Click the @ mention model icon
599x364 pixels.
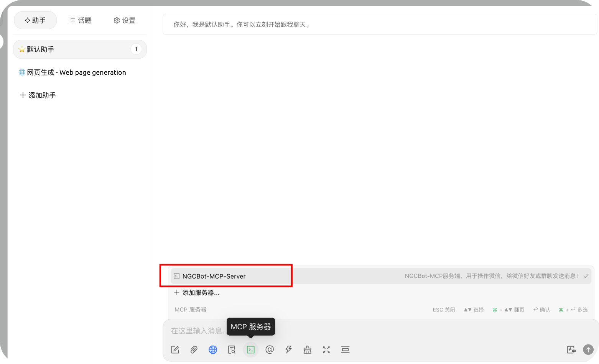tap(270, 349)
